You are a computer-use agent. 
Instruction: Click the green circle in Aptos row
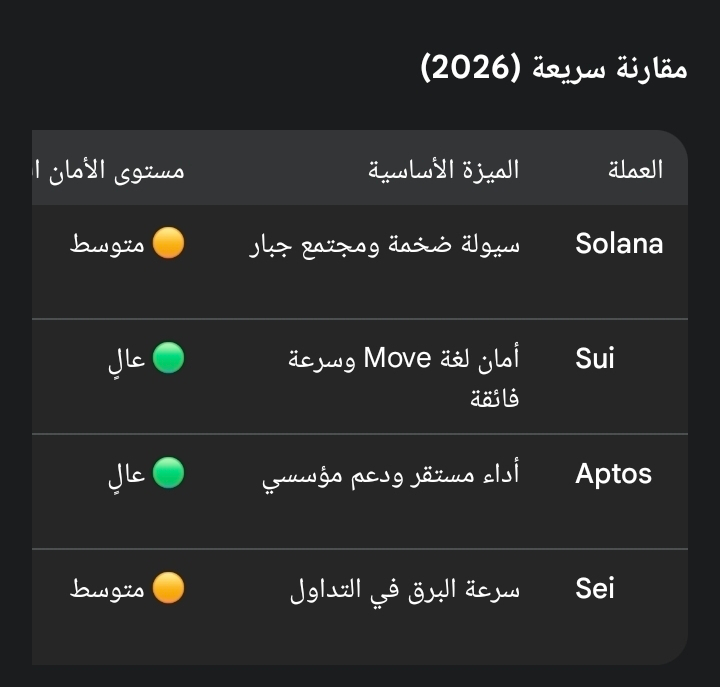(168, 473)
